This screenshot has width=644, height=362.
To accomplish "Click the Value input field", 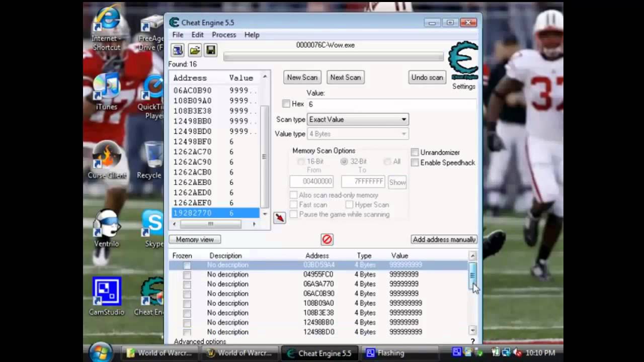I will (391, 104).
